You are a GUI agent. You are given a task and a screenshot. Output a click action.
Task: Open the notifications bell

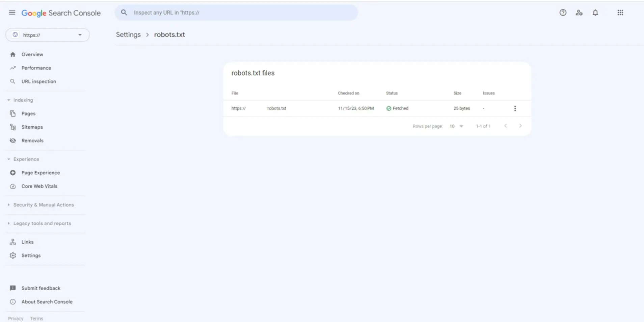click(595, 13)
